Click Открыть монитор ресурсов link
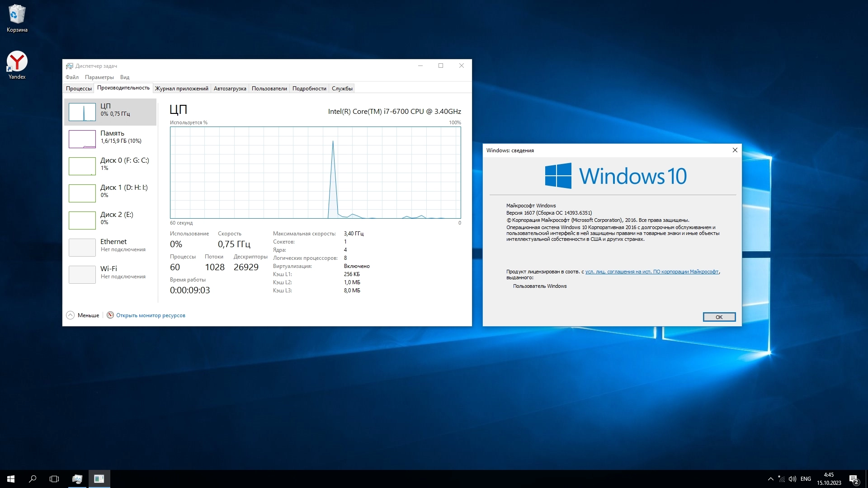 [151, 315]
